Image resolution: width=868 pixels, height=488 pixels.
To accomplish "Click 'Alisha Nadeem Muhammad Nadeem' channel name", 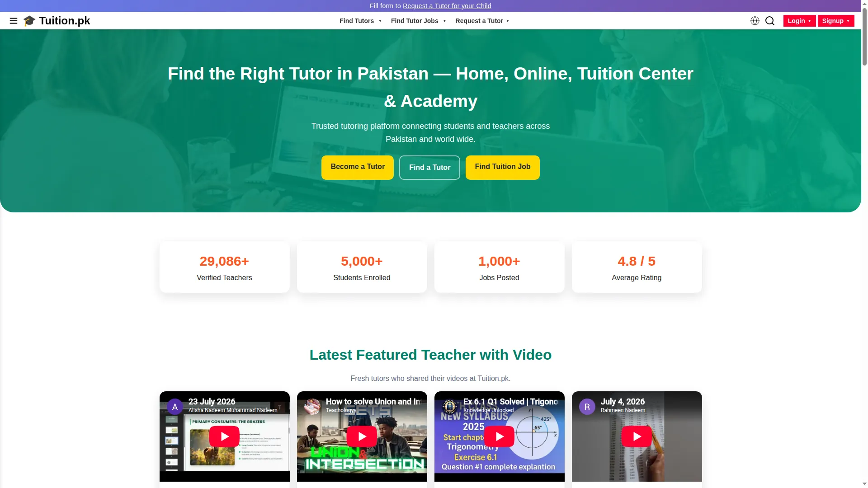I will pos(233,410).
